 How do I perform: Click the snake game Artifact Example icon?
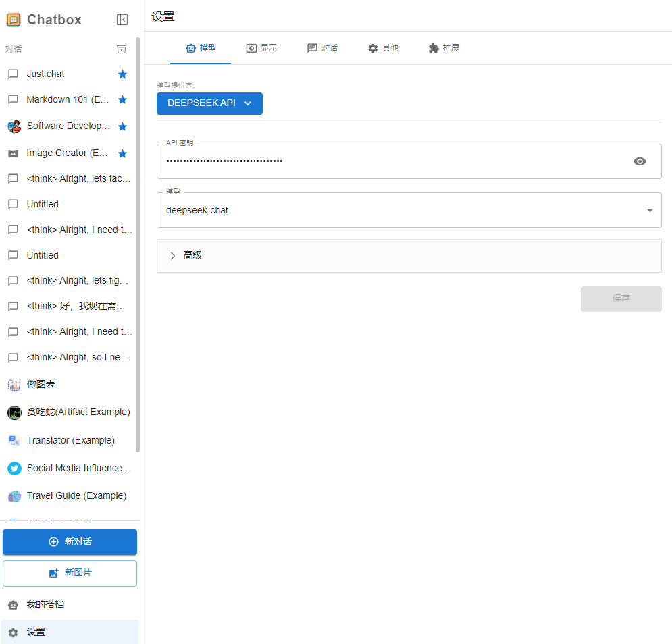click(x=14, y=412)
